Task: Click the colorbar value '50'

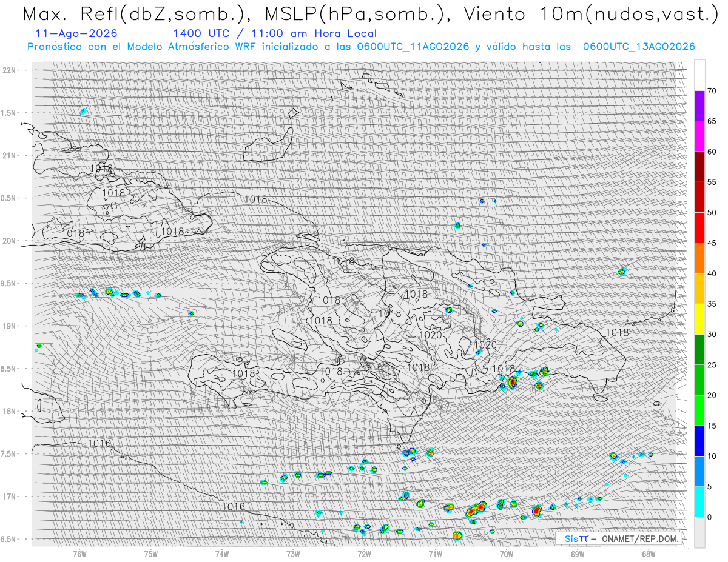Action: click(x=712, y=213)
